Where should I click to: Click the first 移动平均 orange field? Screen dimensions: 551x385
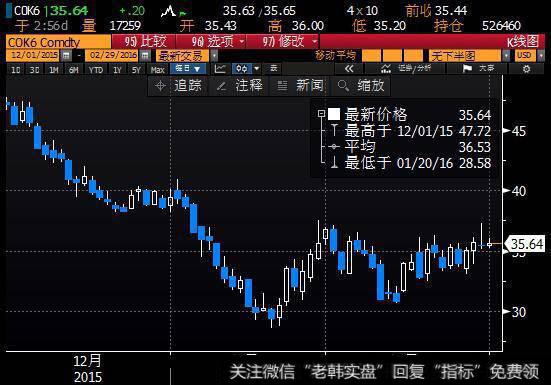click(x=371, y=56)
